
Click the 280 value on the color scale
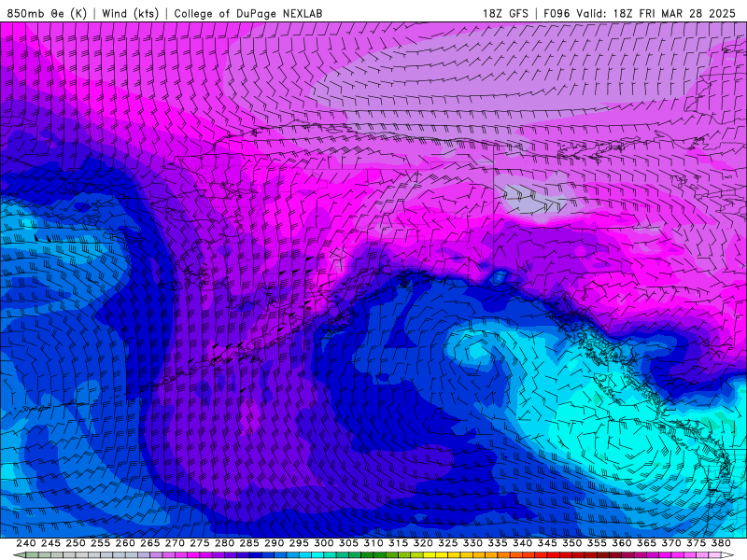click(224, 543)
